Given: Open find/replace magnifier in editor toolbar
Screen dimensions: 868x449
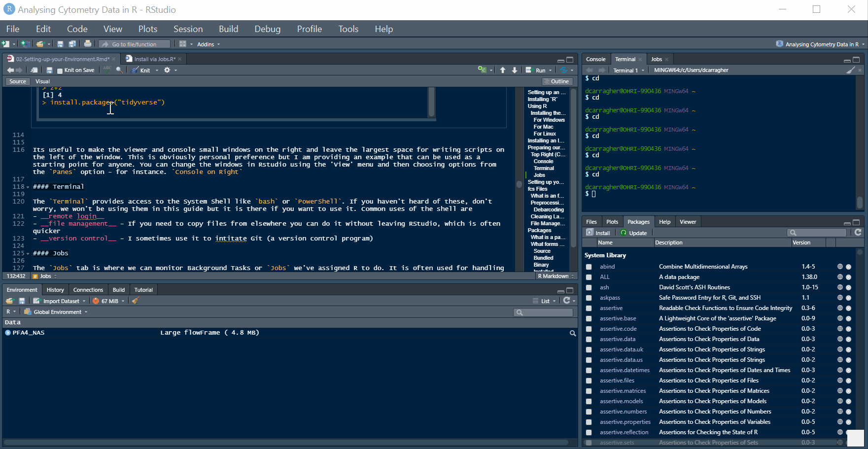Looking at the screenshot, I should (x=119, y=70).
